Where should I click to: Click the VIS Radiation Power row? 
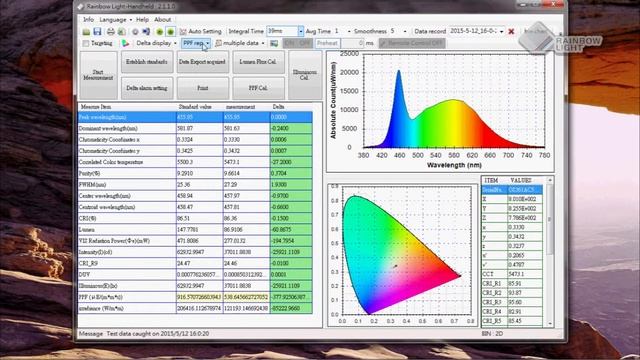pyautogui.click(x=195, y=241)
